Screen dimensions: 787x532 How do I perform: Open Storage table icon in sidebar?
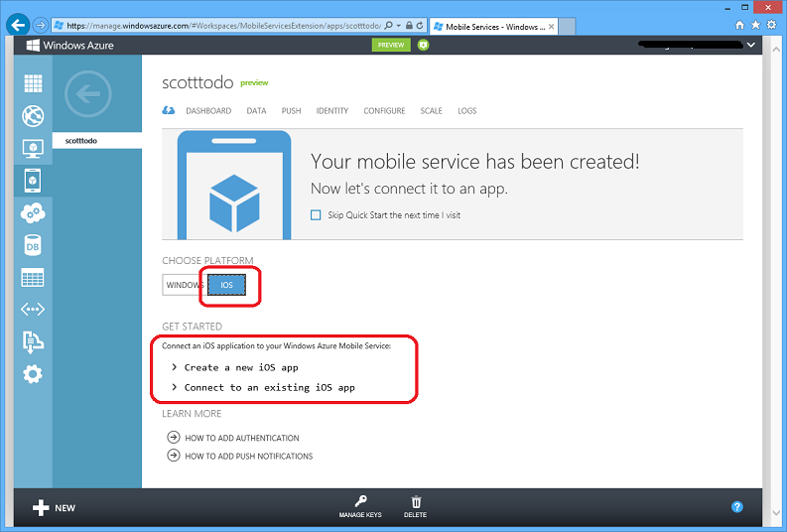click(x=33, y=278)
